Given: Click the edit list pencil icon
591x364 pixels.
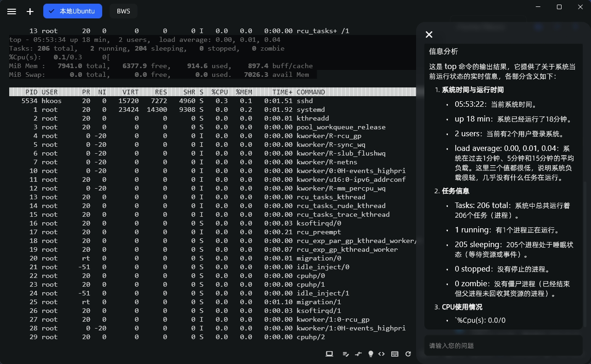Looking at the screenshot, I should click(x=346, y=354).
